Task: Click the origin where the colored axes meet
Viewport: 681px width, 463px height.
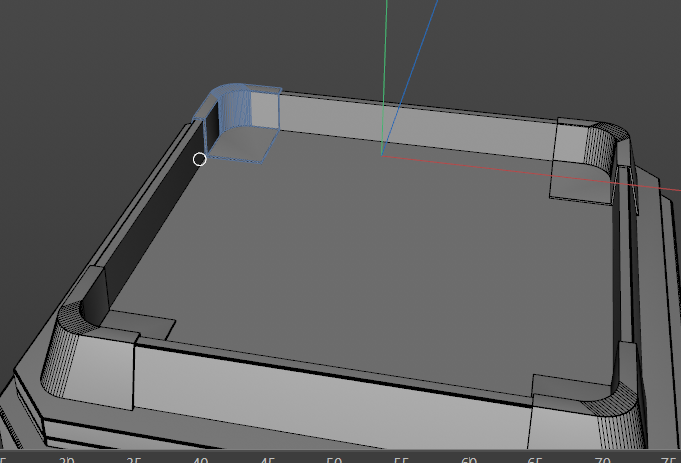Action: tap(382, 154)
